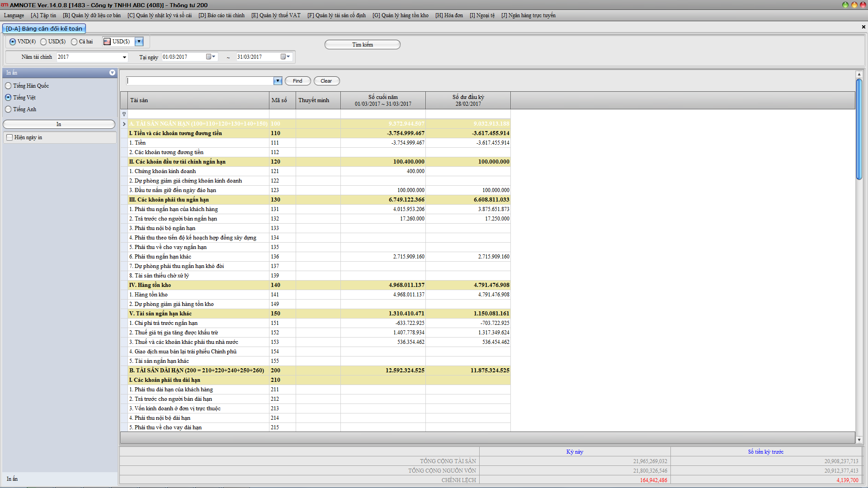Open end date calendar picker icon
This screenshot has height=488, width=868.
click(x=283, y=57)
